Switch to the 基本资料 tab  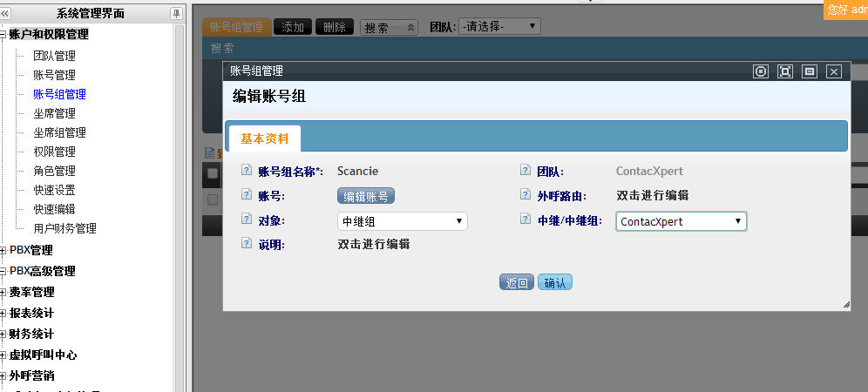263,139
